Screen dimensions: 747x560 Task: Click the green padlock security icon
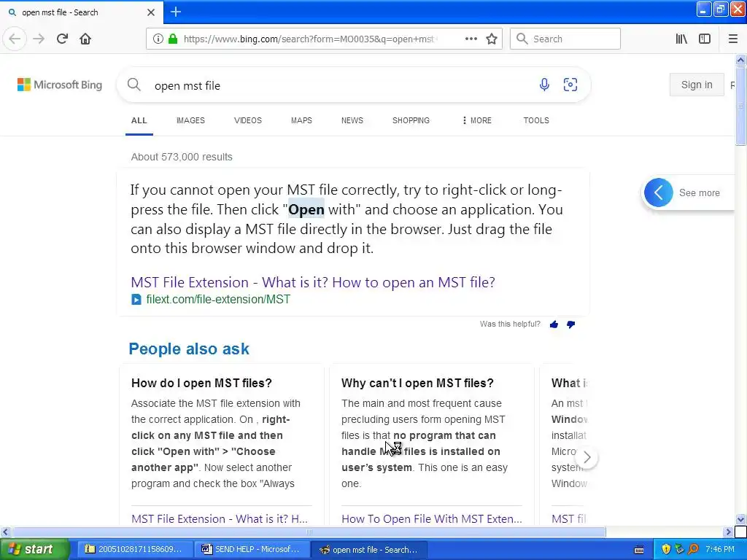tap(172, 39)
